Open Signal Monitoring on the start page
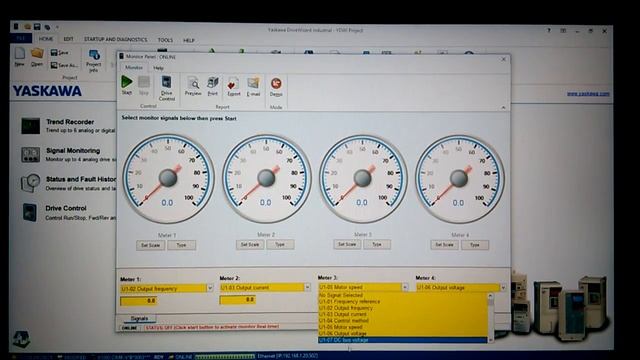Viewport: 640px width, 360px height. click(73, 151)
